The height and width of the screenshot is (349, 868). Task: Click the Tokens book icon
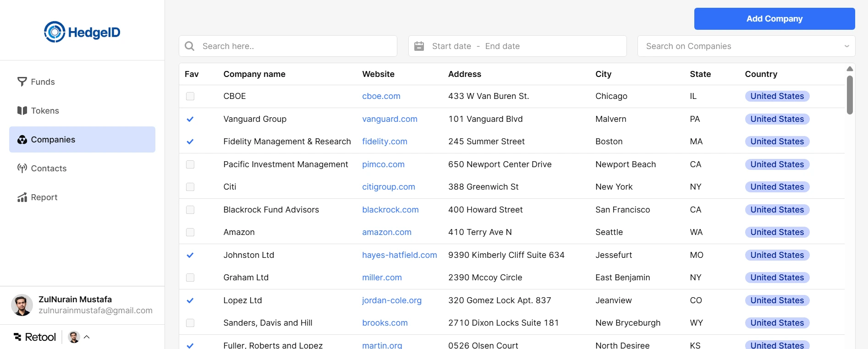click(22, 110)
